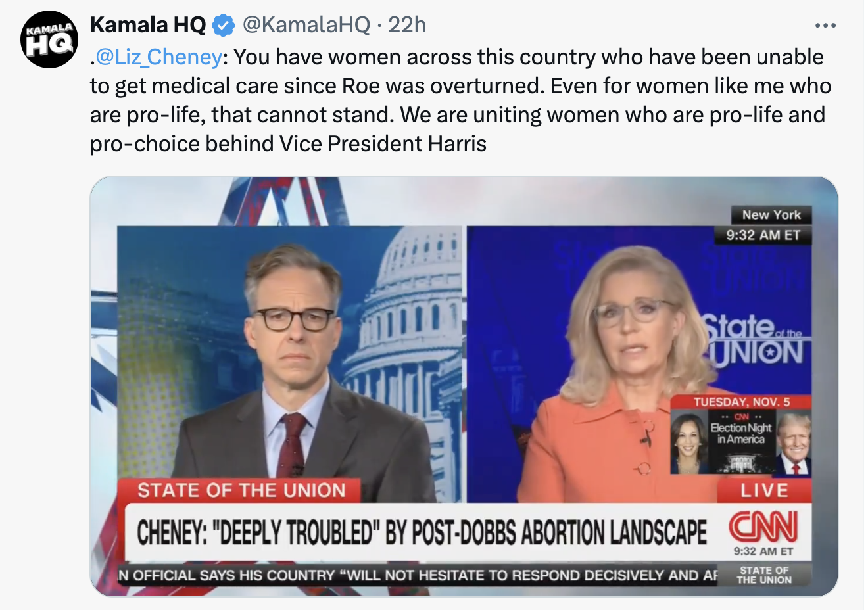Click the red State of the Union banner
The height and width of the screenshot is (610, 868).
(240, 490)
